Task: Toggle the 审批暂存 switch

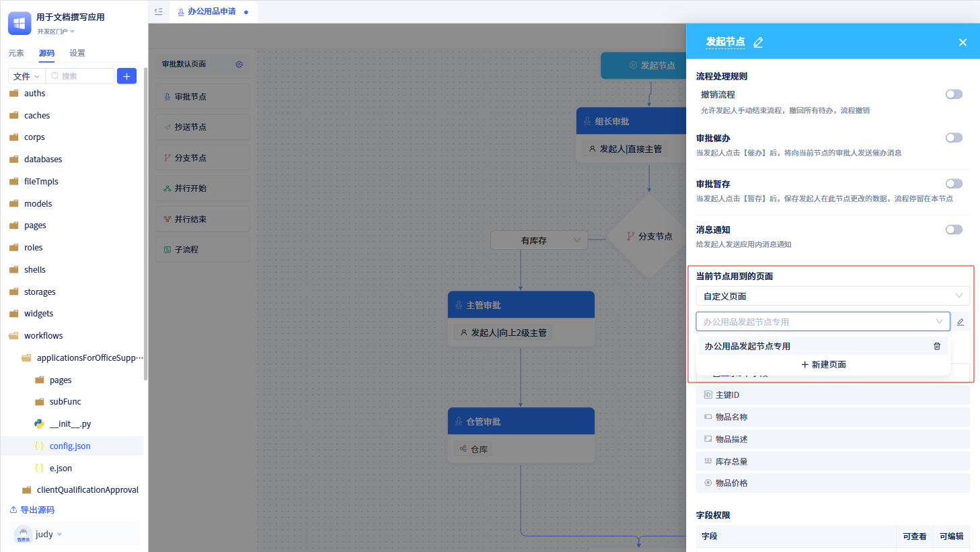Action: (x=954, y=184)
